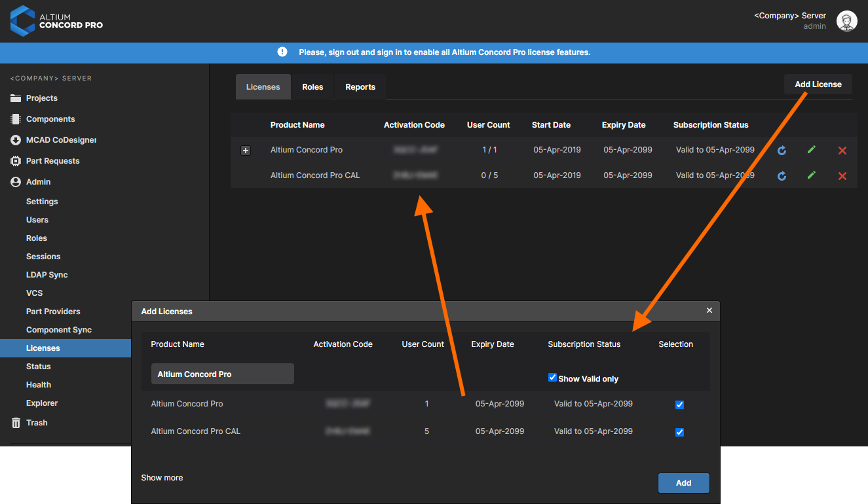Click the Altium Concord Pro logo
This screenshot has height=504, width=868.
coord(56,20)
